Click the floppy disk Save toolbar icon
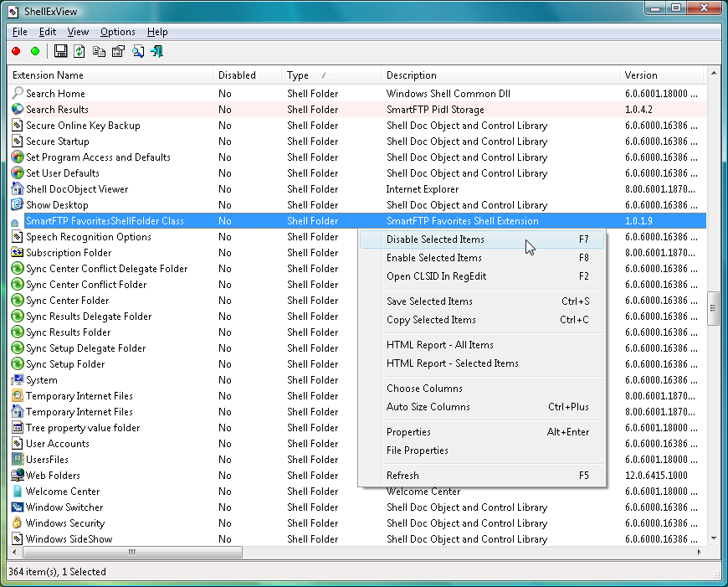 pyautogui.click(x=61, y=51)
